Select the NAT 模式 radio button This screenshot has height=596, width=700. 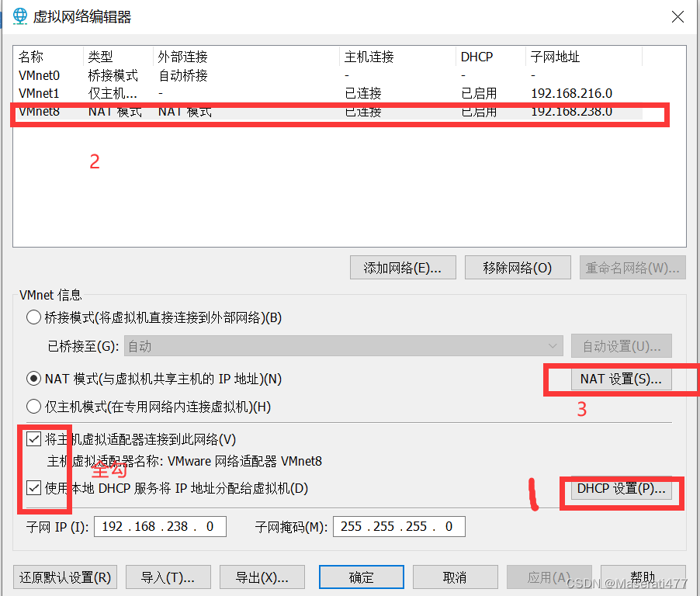click(x=33, y=379)
